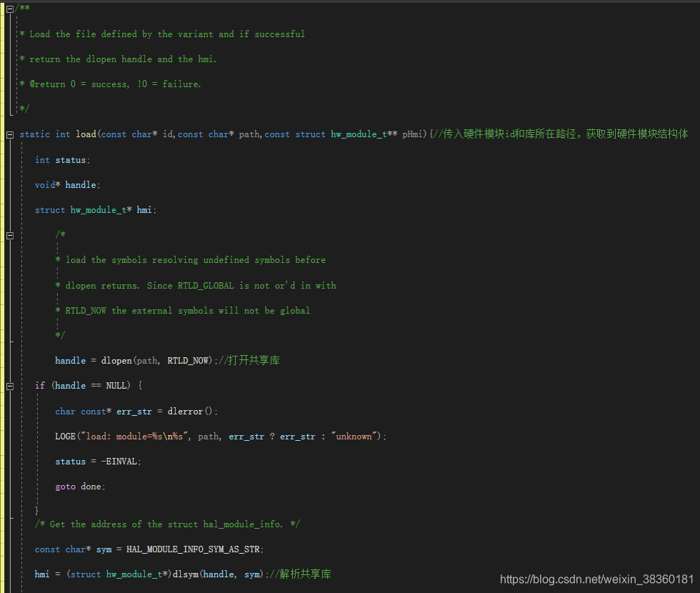Click the 'int status;' declaration line
Image resolution: width=700 pixels, height=593 pixels.
(63, 160)
